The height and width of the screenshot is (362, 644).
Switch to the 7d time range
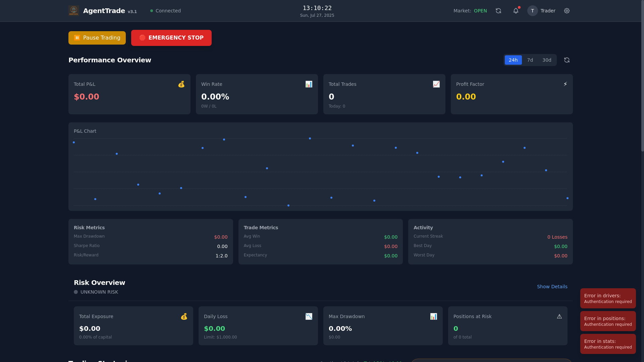tap(530, 60)
